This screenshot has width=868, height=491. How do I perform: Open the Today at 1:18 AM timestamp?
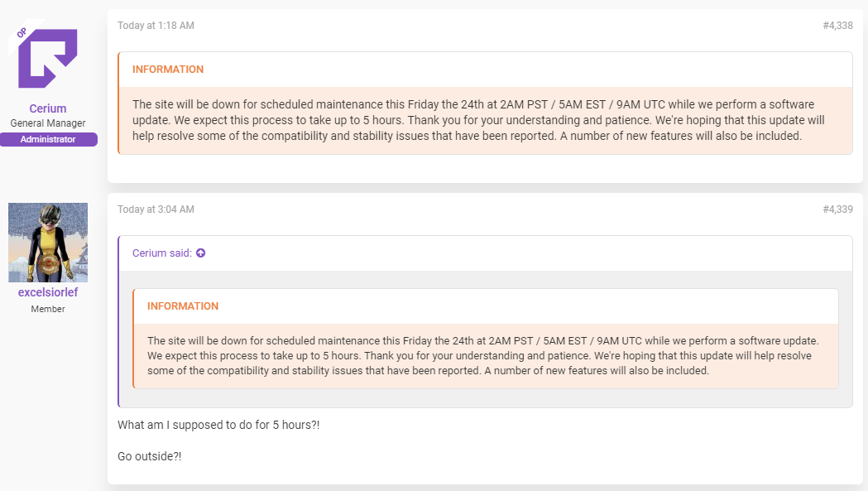[156, 26]
